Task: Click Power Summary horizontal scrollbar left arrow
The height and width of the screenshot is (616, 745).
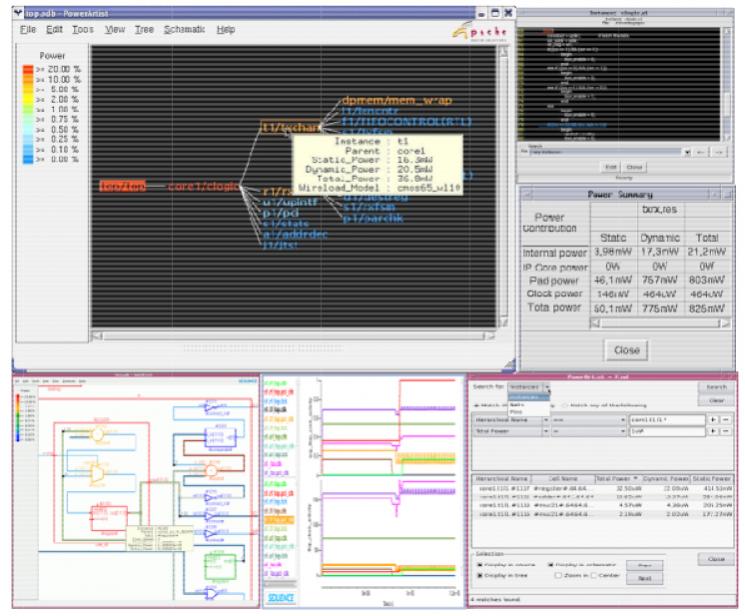Action: [x=595, y=323]
